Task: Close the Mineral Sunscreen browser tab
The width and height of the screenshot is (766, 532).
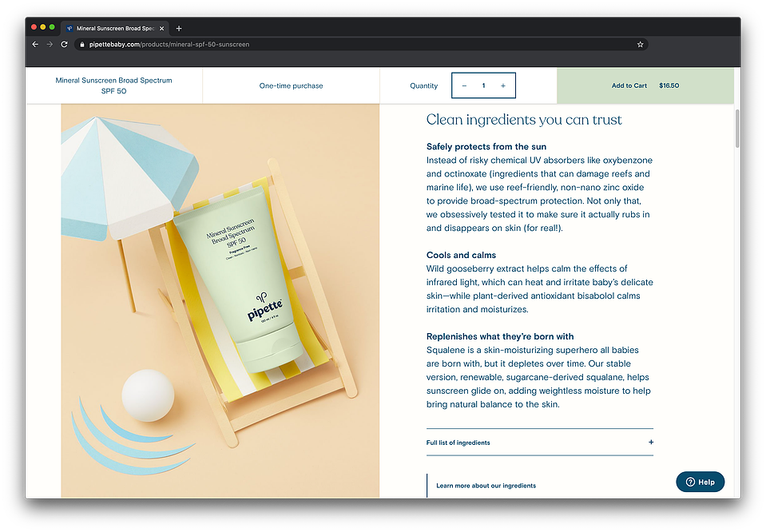Action: point(161,28)
